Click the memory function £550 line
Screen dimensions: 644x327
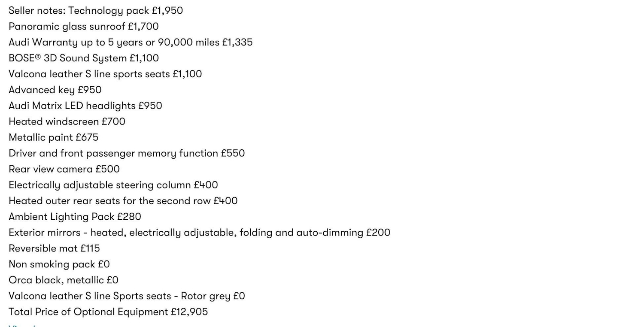[x=127, y=154]
